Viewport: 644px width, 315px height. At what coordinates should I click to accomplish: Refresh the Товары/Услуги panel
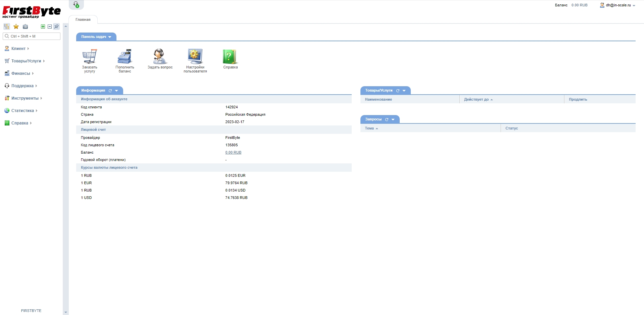(x=398, y=91)
